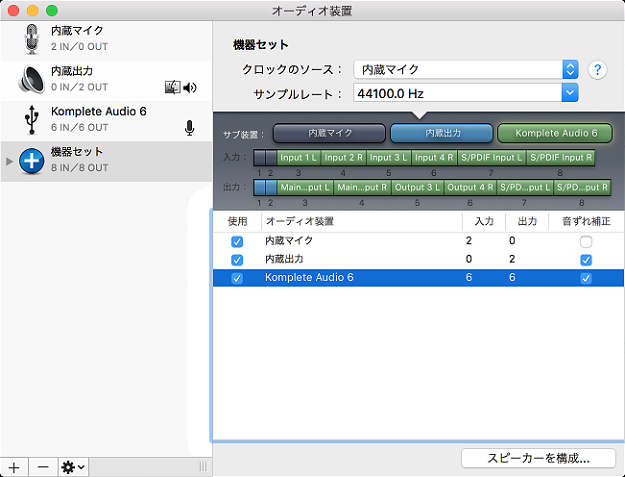625x477 pixels.
Task: Select the Komplete Audio 6 sub-device button
Action: tap(555, 133)
